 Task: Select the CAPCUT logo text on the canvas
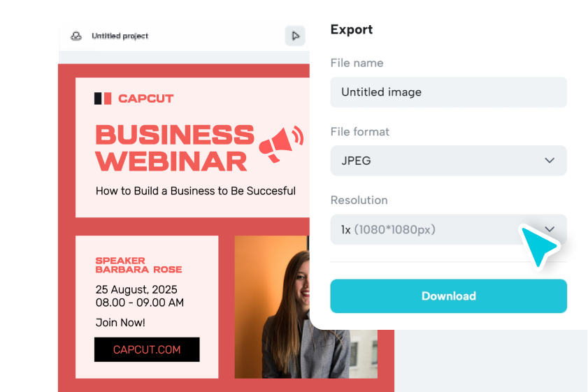click(146, 99)
